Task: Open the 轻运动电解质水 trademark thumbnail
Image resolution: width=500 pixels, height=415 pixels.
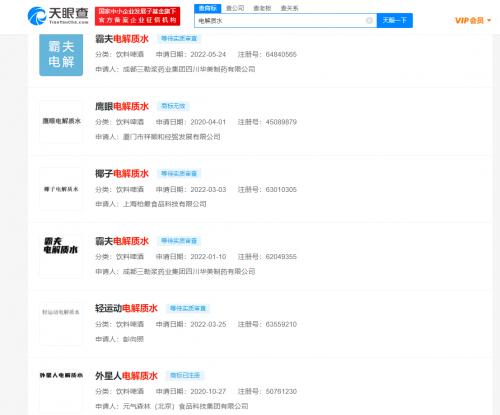Action: tap(61, 324)
